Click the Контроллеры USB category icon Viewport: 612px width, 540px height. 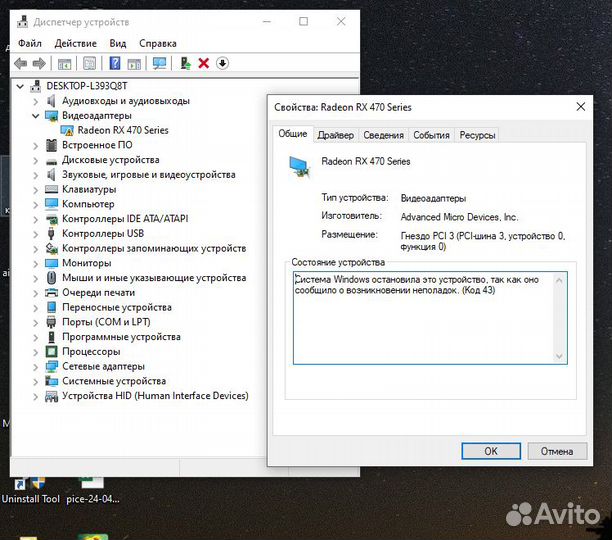click(x=51, y=233)
